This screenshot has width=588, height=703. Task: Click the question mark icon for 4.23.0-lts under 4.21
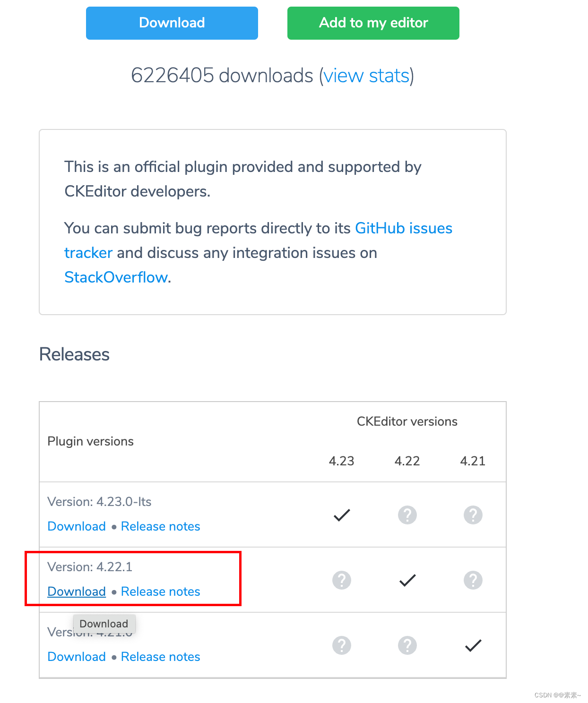(473, 515)
